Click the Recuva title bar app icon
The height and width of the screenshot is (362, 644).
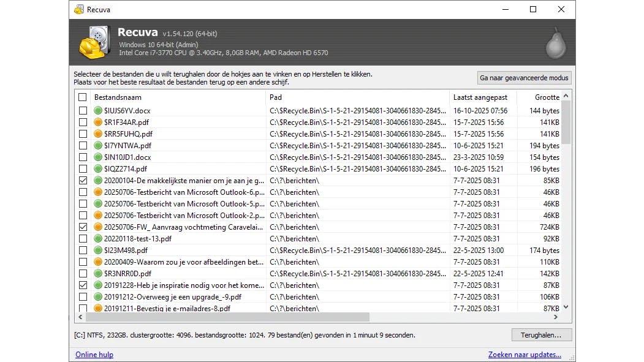pyautogui.click(x=79, y=9)
